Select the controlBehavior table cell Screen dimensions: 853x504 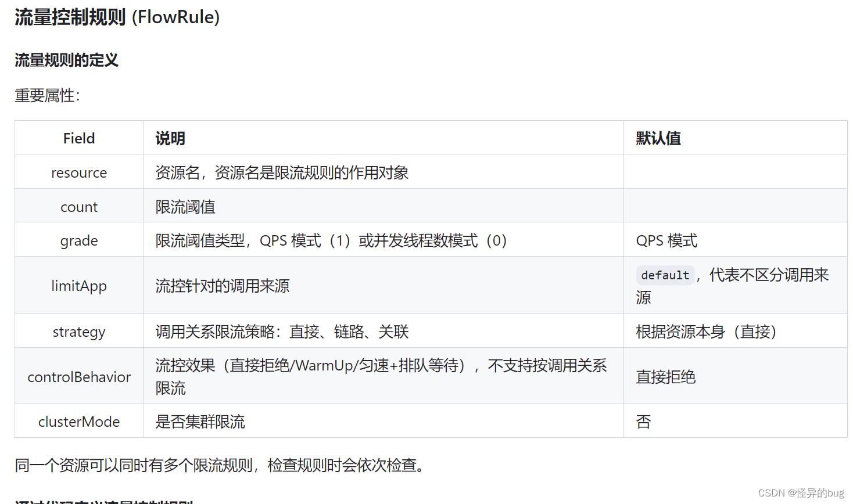[78, 376]
